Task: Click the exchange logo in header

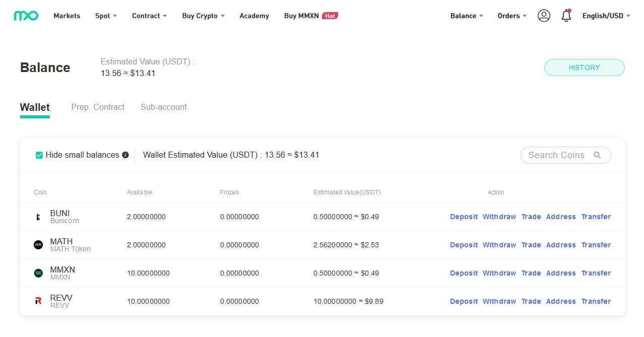Action: pyautogui.click(x=26, y=16)
